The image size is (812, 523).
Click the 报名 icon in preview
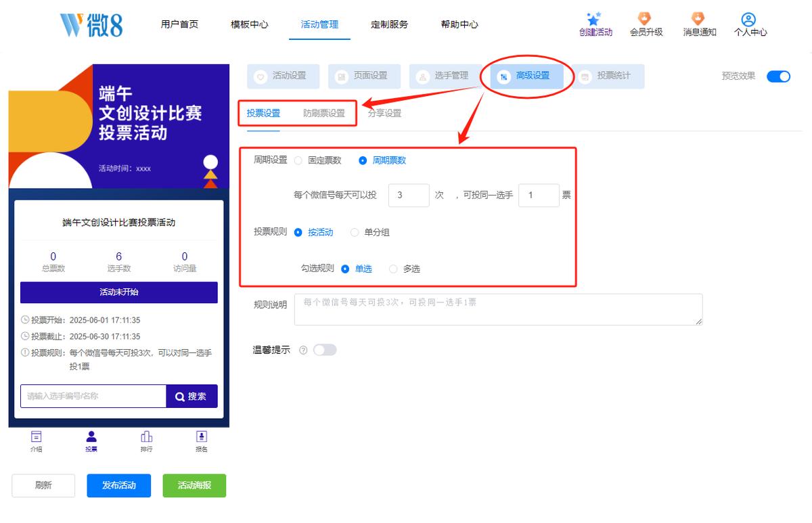201,436
